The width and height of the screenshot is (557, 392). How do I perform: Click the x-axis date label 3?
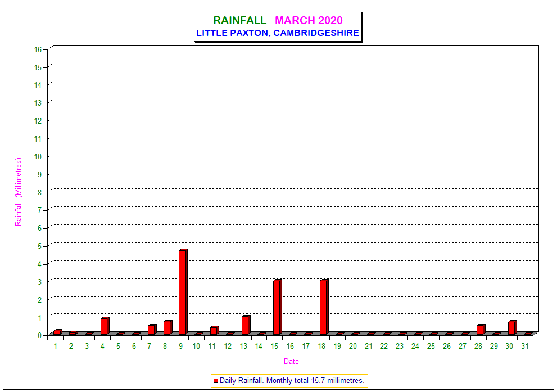click(87, 346)
